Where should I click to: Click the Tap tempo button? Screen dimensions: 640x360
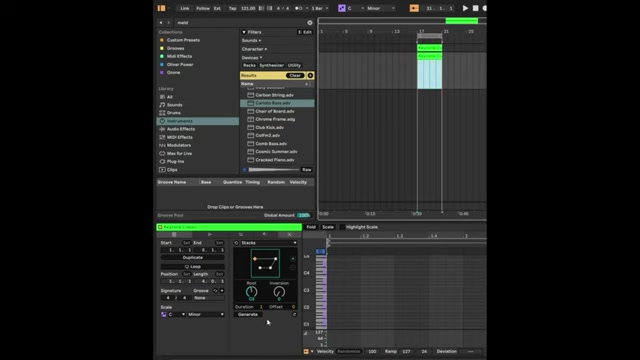coord(232,8)
